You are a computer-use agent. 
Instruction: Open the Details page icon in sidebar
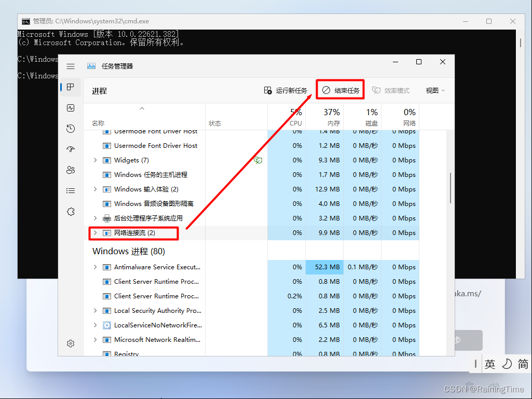click(x=71, y=190)
